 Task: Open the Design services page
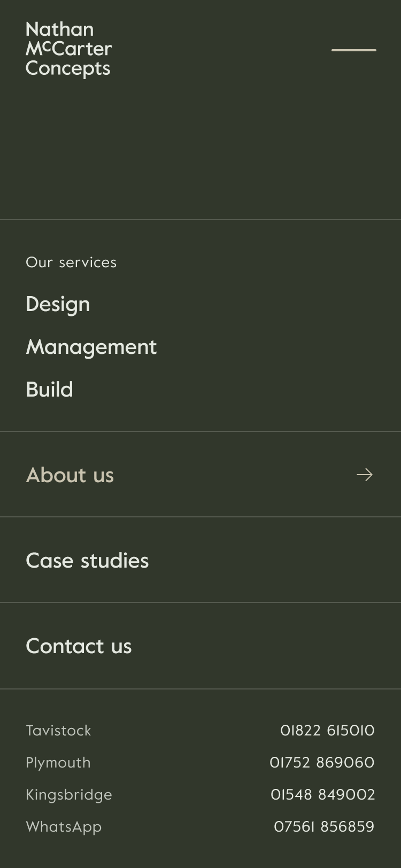point(58,304)
